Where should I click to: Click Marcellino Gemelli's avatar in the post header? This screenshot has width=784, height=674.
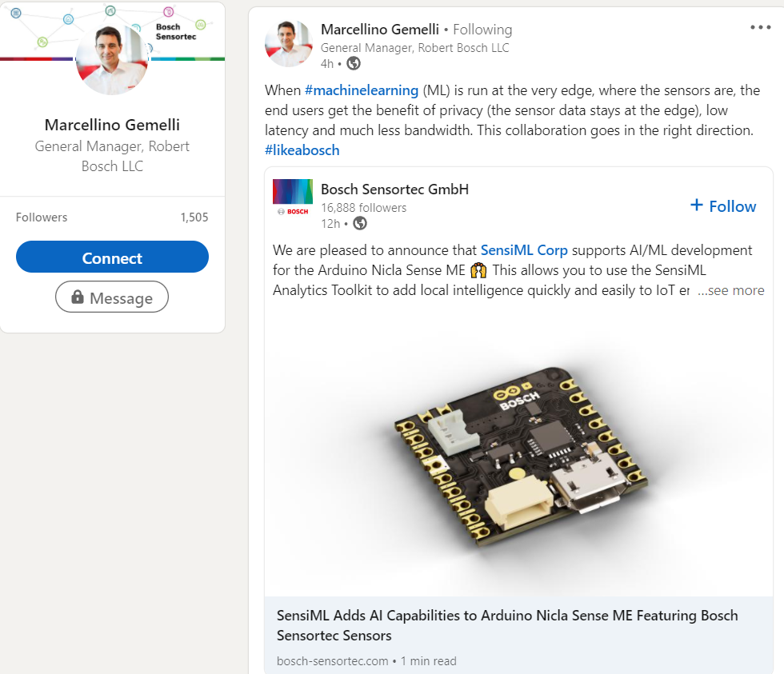(x=288, y=43)
